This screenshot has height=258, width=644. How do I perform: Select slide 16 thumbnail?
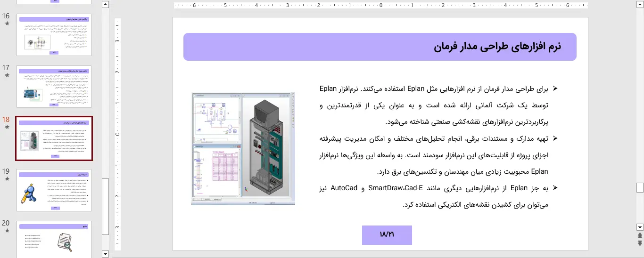[x=54, y=35]
